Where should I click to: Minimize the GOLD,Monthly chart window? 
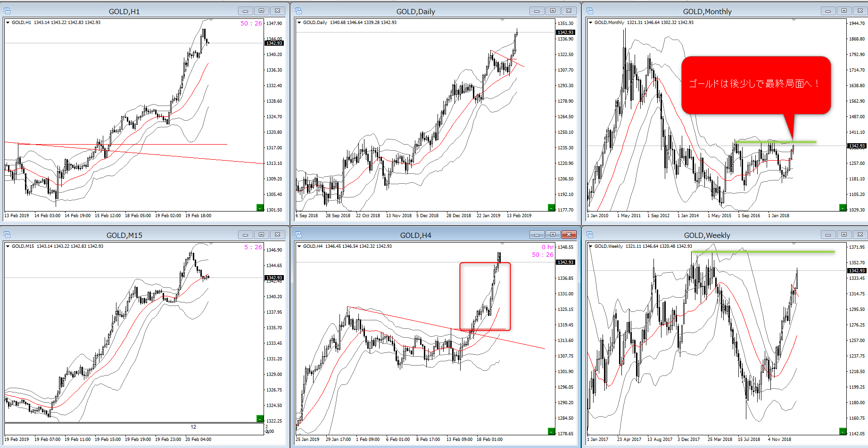click(828, 11)
